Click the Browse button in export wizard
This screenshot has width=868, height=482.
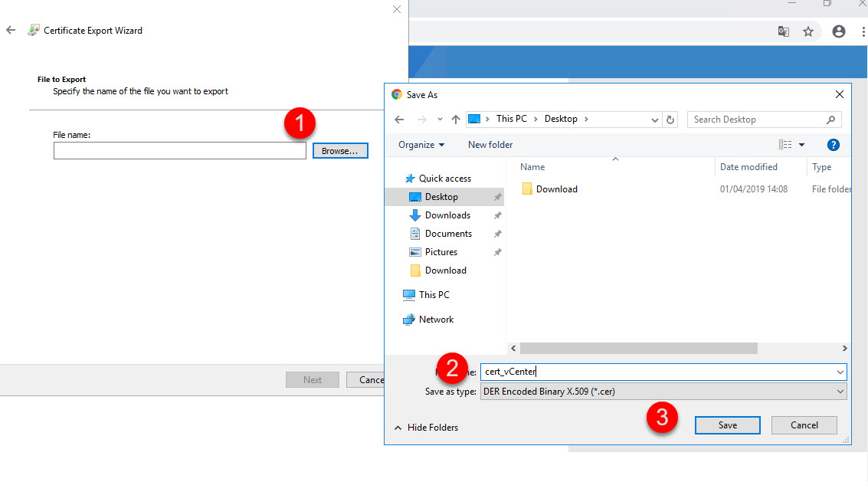pyautogui.click(x=340, y=151)
